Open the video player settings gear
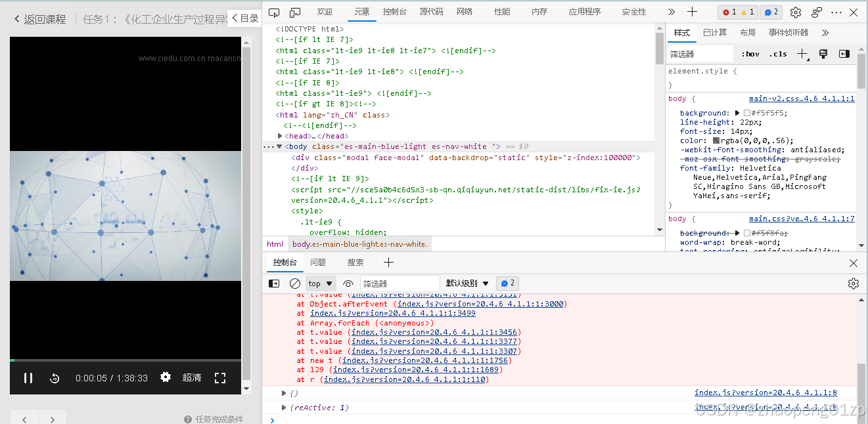The height and width of the screenshot is (424, 868). click(x=166, y=377)
